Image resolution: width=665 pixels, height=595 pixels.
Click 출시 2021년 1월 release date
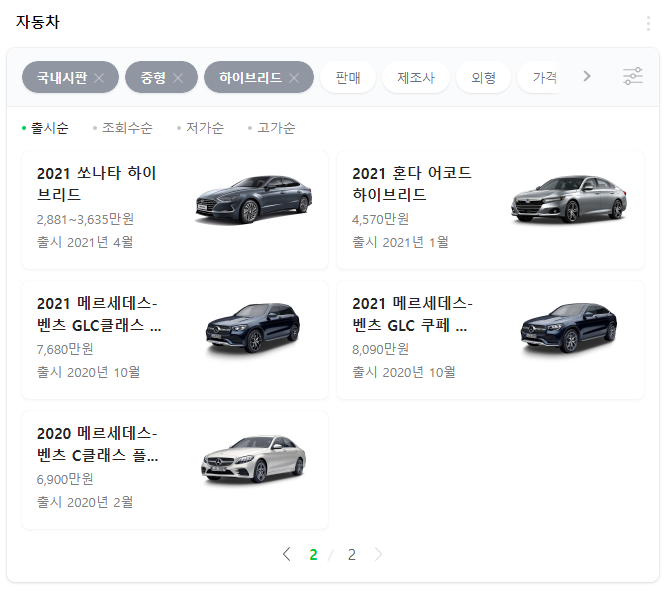(400, 242)
